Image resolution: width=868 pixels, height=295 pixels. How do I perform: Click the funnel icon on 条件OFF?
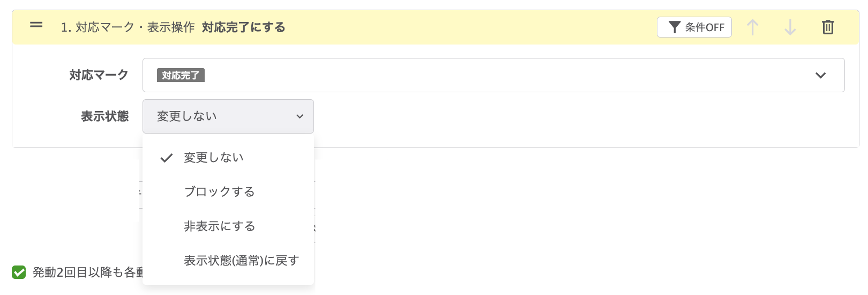(x=675, y=27)
